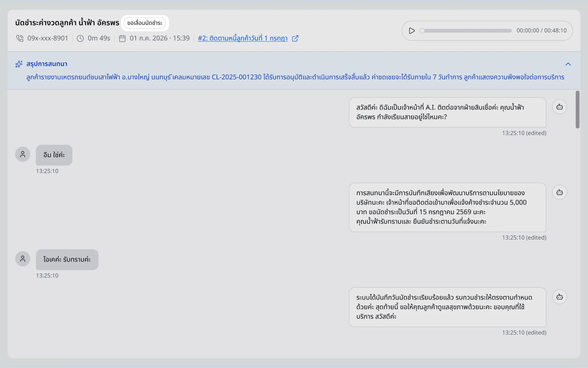This screenshot has width=588, height=368.
Task: Click the customer avatar beside อืม ใช่ค่ะ
Action: (x=23, y=154)
